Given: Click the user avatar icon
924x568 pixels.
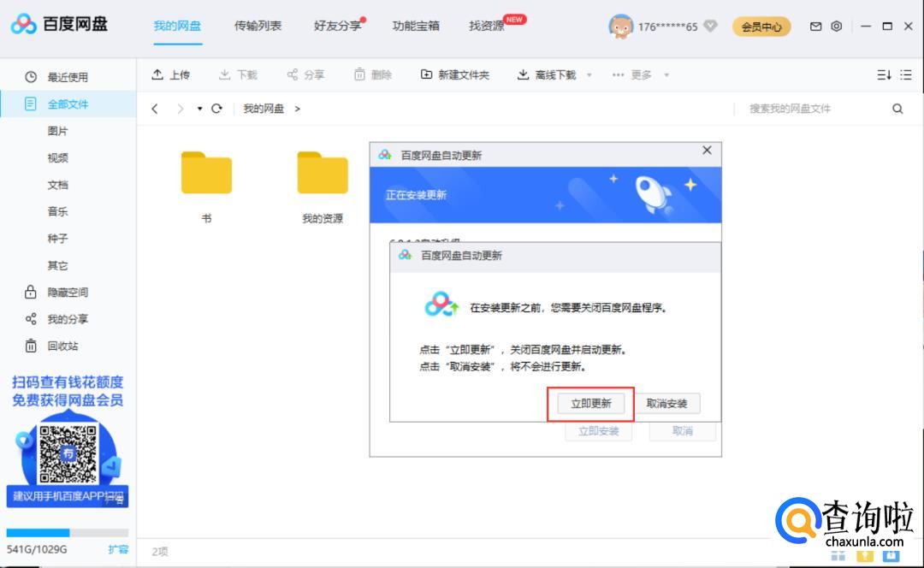Looking at the screenshot, I should point(620,27).
